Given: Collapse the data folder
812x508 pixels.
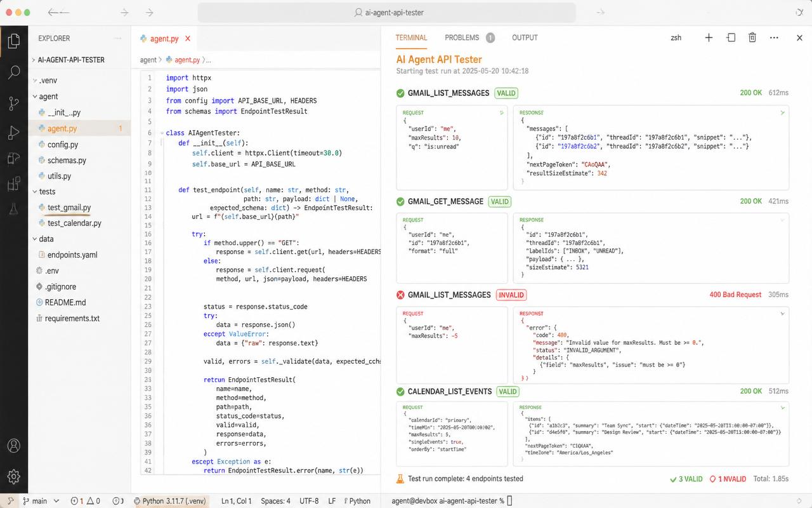Looking at the screenshot, I should (x=35, y=239).
